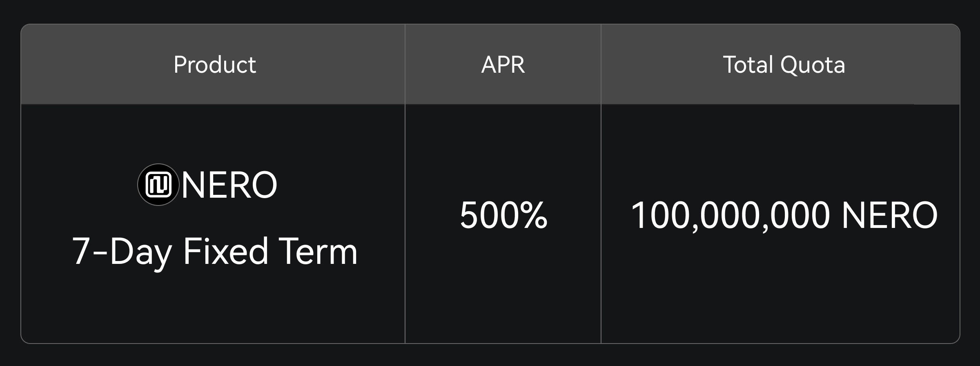Click the 100,000,000 quota number
Image resolution: width=980 pixels, height=366 pixels.
tap(731, 215)
